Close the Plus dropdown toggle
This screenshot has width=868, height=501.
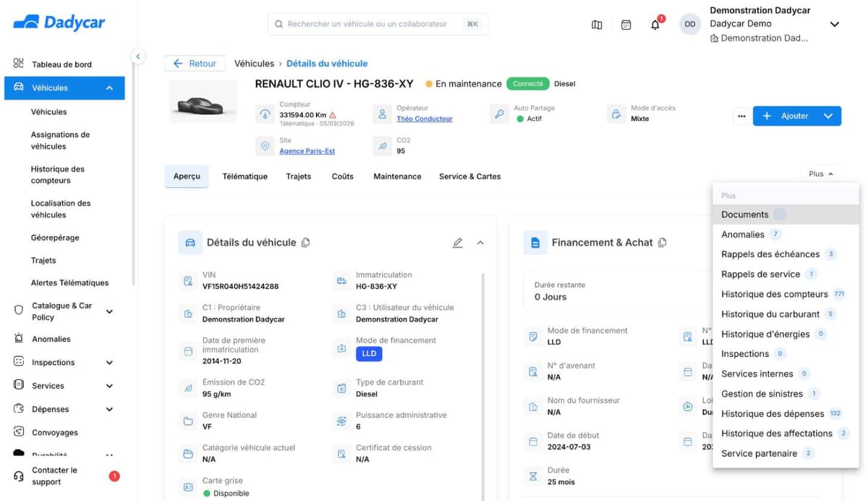[820, 174]
